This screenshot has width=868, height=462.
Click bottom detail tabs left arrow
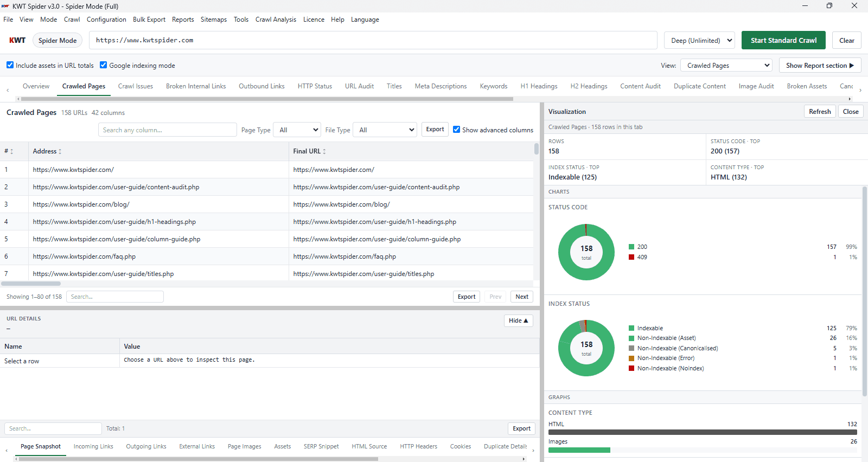[x=7, y=450]
